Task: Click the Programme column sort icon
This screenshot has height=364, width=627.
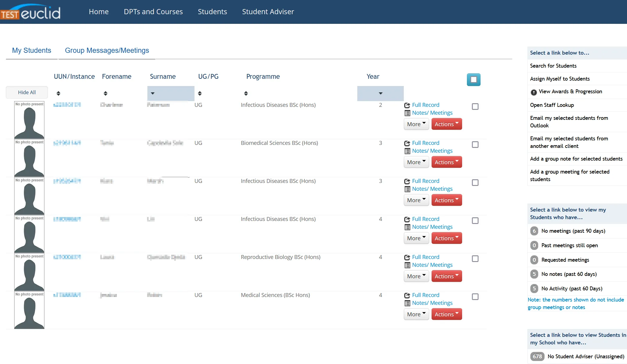Action: 246,94
